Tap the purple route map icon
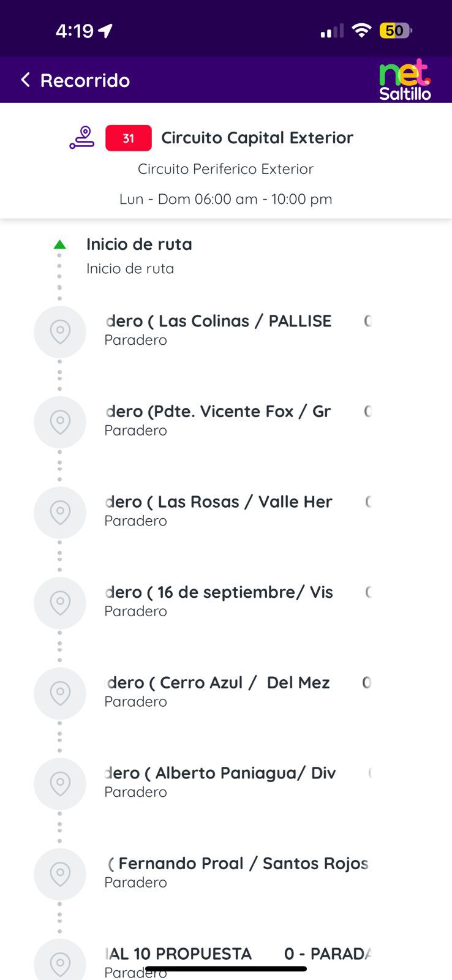 (81, 138)
